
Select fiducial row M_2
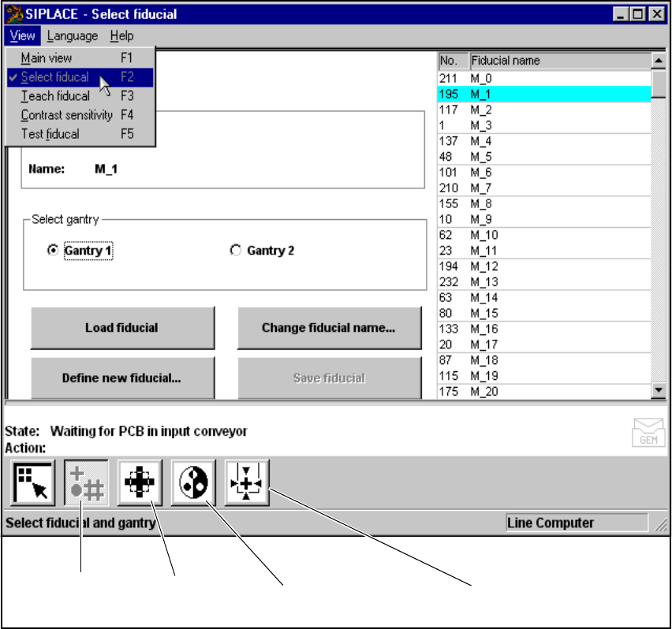coord(544,110)
